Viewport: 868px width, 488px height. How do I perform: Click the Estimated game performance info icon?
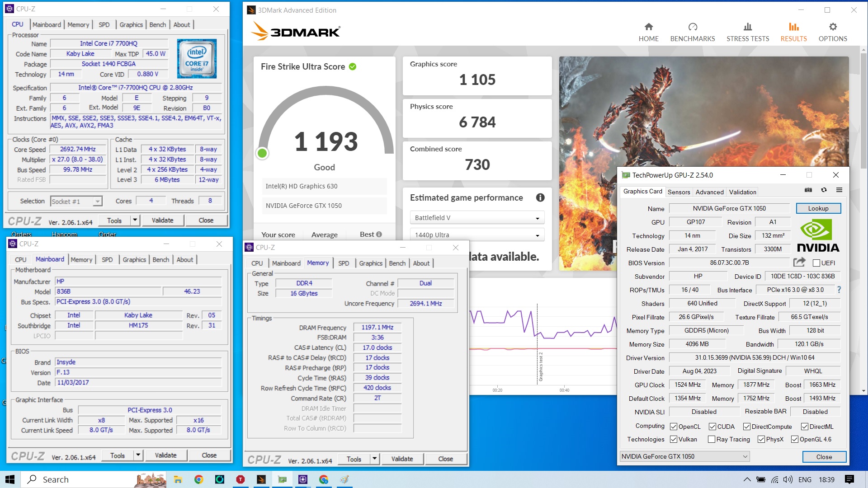pos(540,197)
